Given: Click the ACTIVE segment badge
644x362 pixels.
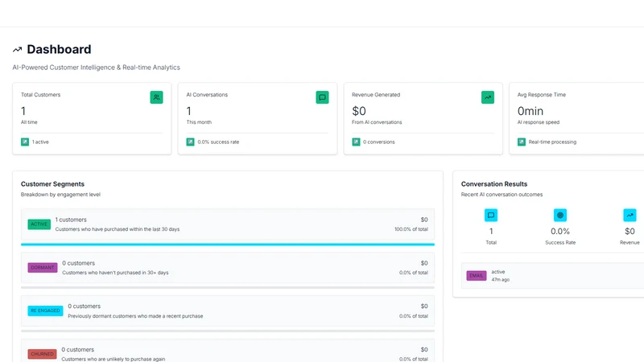Looking at the screenshot, I should click(39, 224).
